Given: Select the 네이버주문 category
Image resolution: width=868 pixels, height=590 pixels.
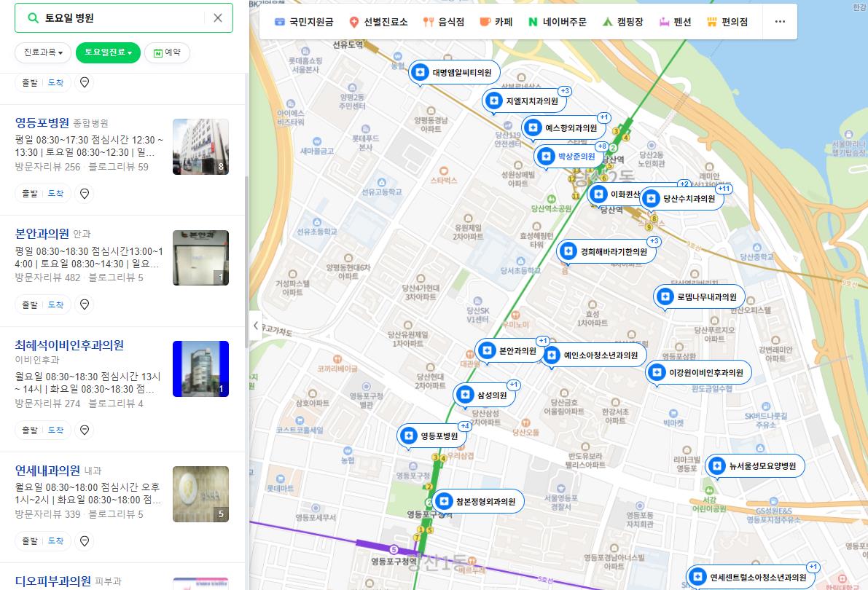Looking at the screenshot, I should click(557, 22).
